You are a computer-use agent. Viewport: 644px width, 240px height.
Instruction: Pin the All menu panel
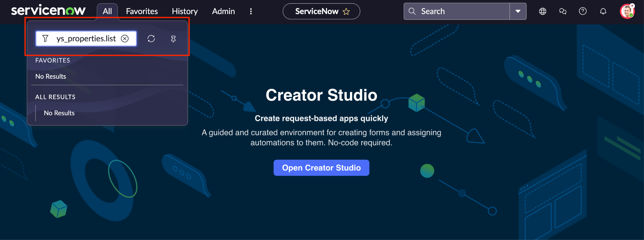point(173,39)
